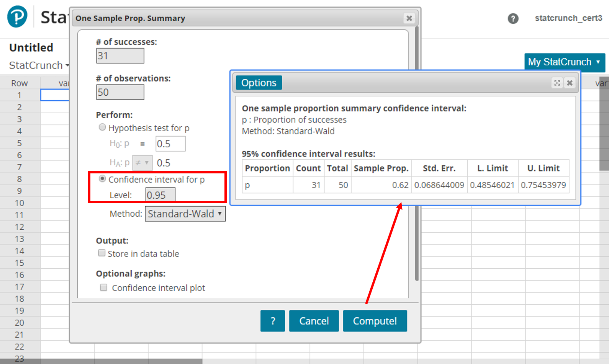Open the StatCrunch menu dropdown
Image resolution: width=609 pixels, height=364 pixels.
[39, 65]
